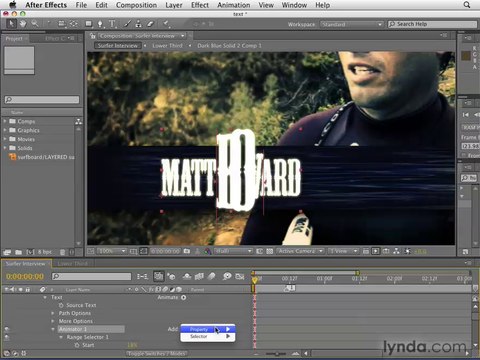Open the graph editor icon

(x=240, y=276)
